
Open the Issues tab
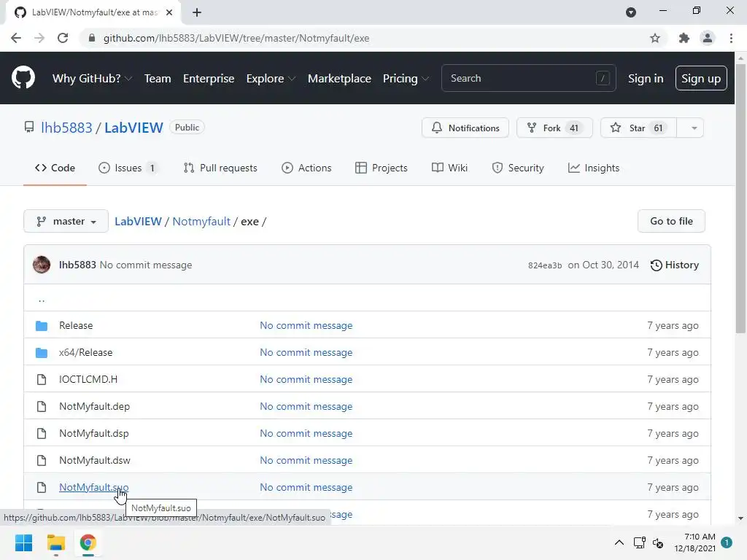128,168
